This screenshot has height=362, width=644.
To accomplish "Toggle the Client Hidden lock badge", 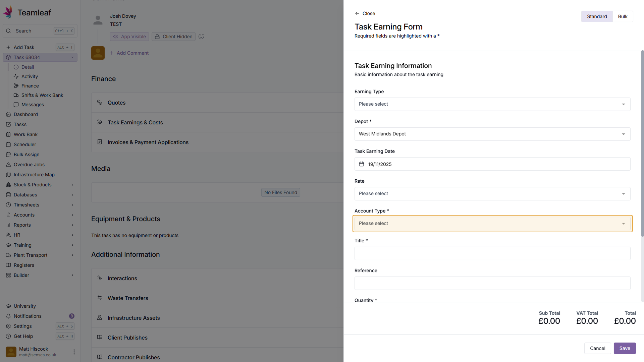I will tap(173, 37).
